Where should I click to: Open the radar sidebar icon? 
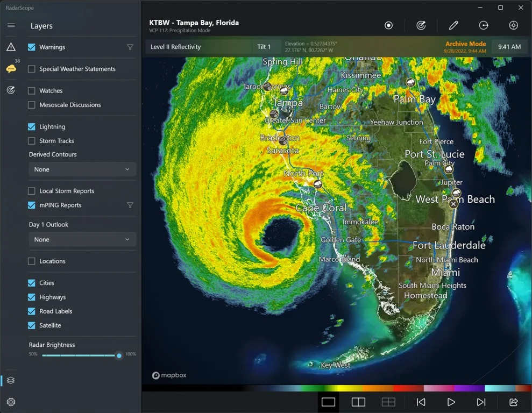pyautogui.click(x=11, y=90)
